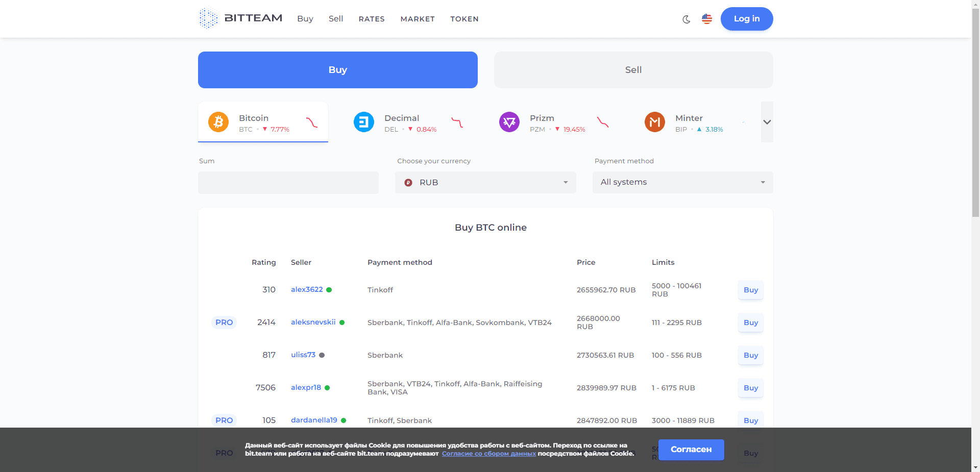Screen dimensions: 980x472
Task: Toggle dark mode with the moon icon
Action: click(686, 19)
